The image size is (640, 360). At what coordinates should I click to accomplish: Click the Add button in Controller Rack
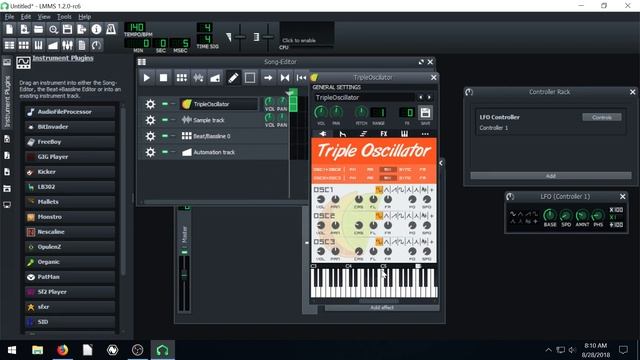click(551, 176)
